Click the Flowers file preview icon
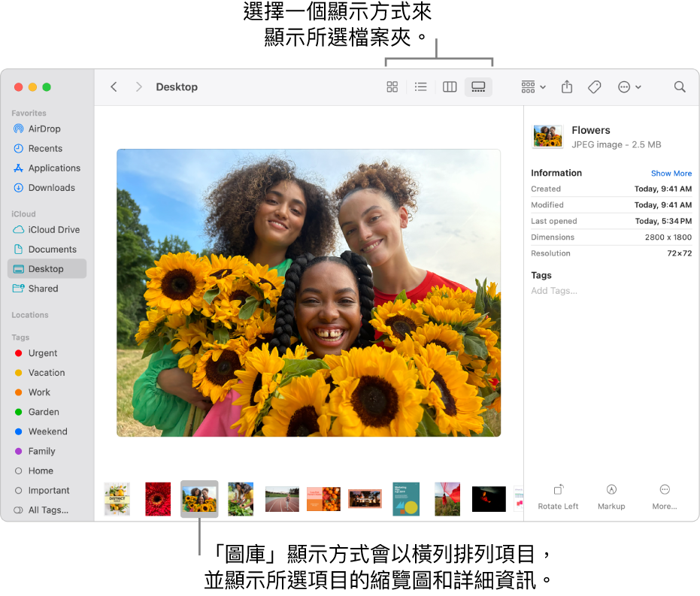Screen dimensions: 700x596 [x=548, y=137]
